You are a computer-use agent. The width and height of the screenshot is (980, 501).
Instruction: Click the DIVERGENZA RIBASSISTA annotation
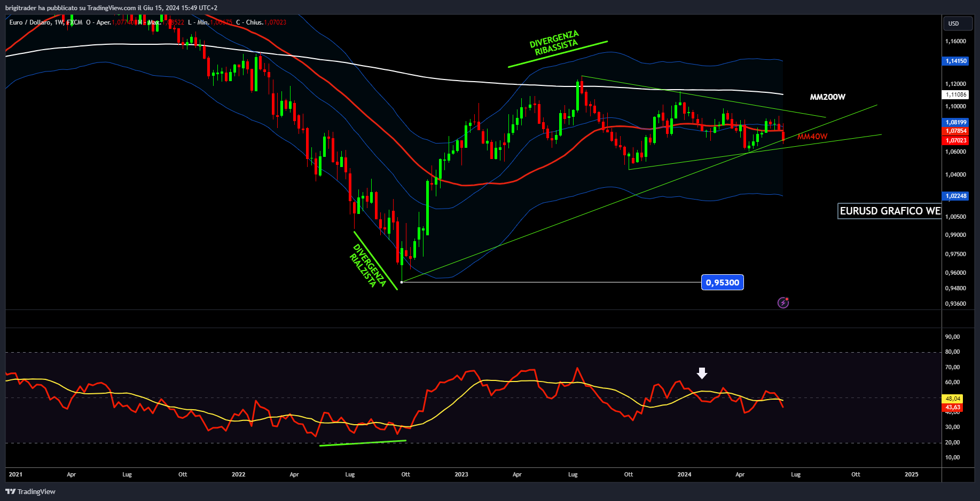pos(555,44)
